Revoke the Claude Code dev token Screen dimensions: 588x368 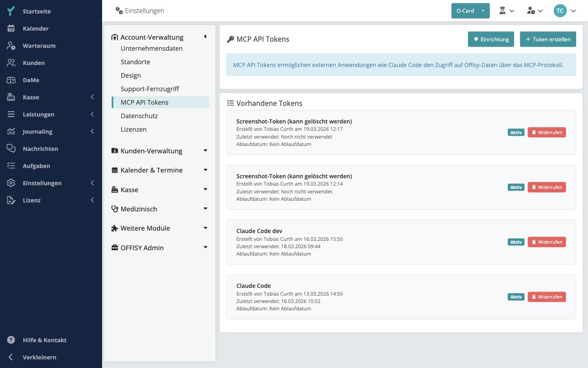pos(547,242)
